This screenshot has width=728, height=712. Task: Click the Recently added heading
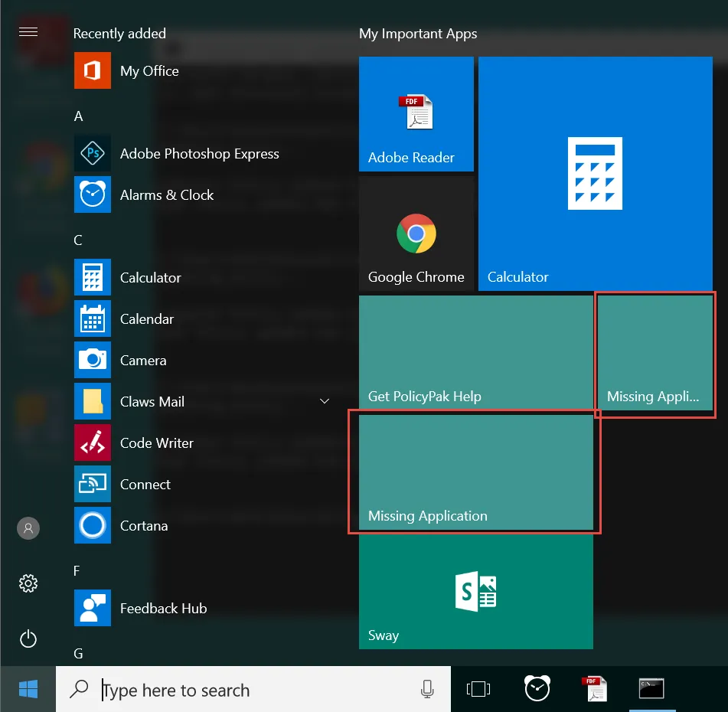pyautogui.click(x=119, y=34)
